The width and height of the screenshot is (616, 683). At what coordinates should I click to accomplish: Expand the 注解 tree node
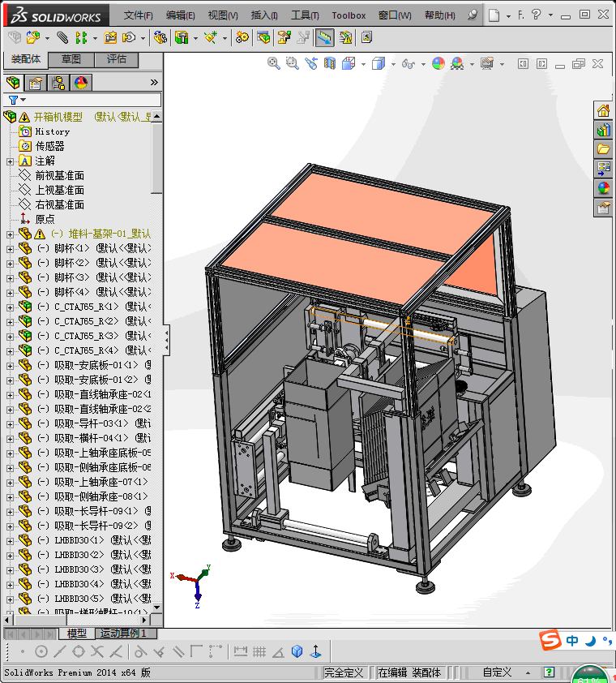point(10,161)
